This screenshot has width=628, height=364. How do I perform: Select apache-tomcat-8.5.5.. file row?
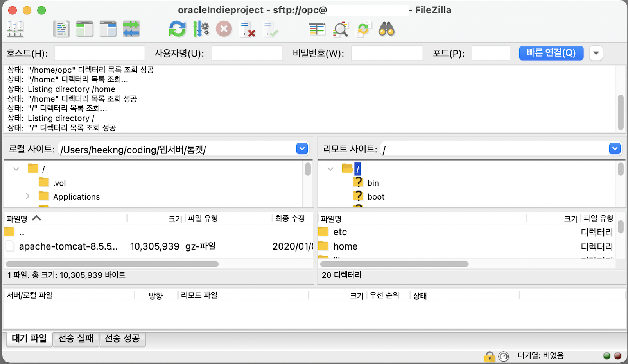point(158,246)
